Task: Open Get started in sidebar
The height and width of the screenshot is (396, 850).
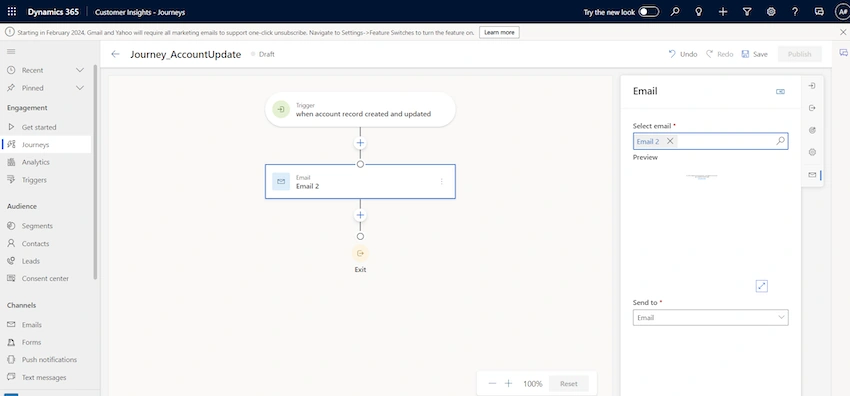Action: click(x=46, y=127)
